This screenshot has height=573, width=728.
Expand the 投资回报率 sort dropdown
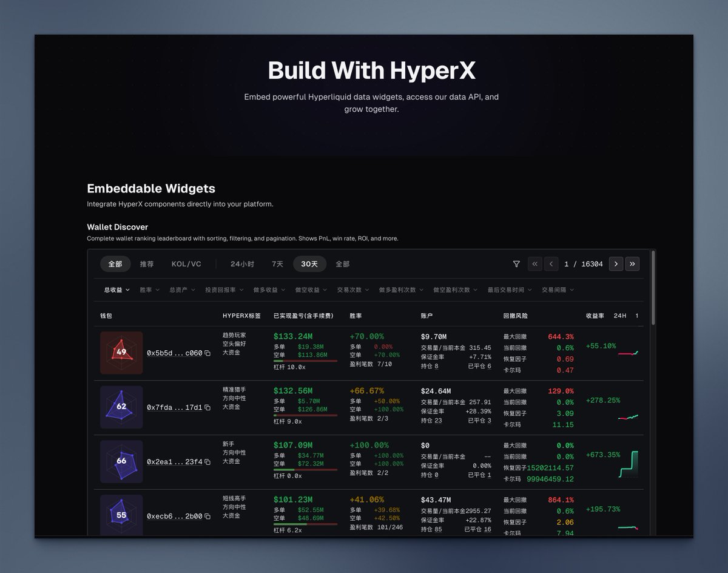pos(224,290)
